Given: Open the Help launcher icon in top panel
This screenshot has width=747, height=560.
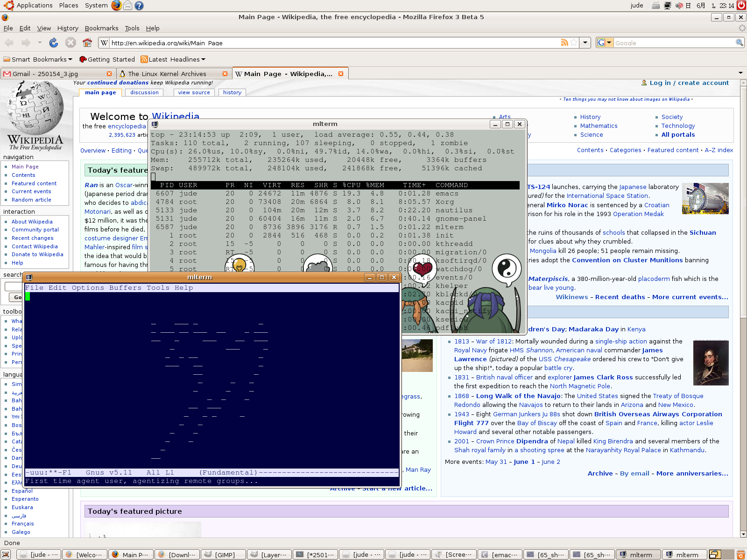Looking at the screenshot, I should 139,6.
